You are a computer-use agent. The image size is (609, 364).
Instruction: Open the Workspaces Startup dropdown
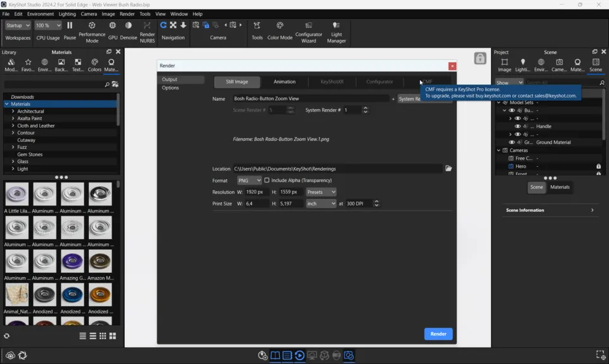click(18, 25)
